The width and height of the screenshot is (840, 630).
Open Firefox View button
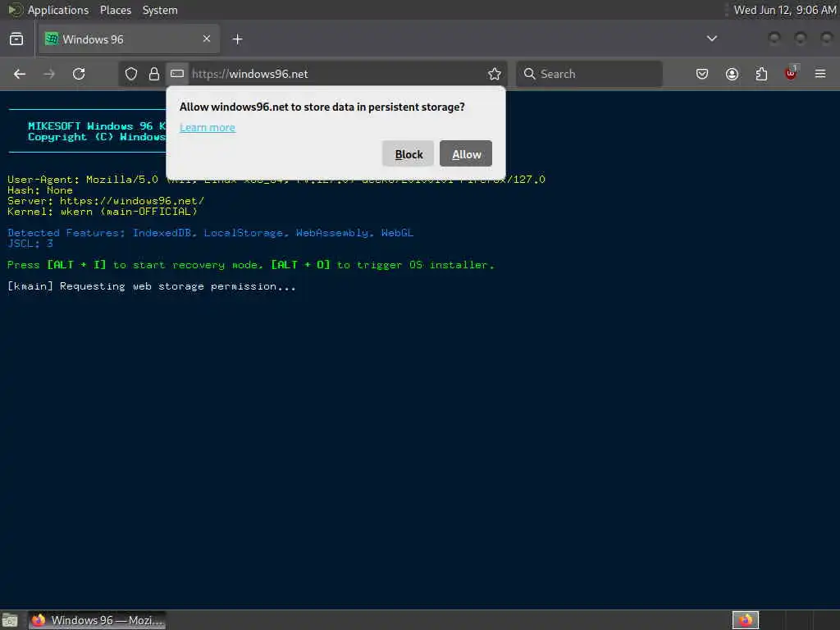tap(16, 39)
